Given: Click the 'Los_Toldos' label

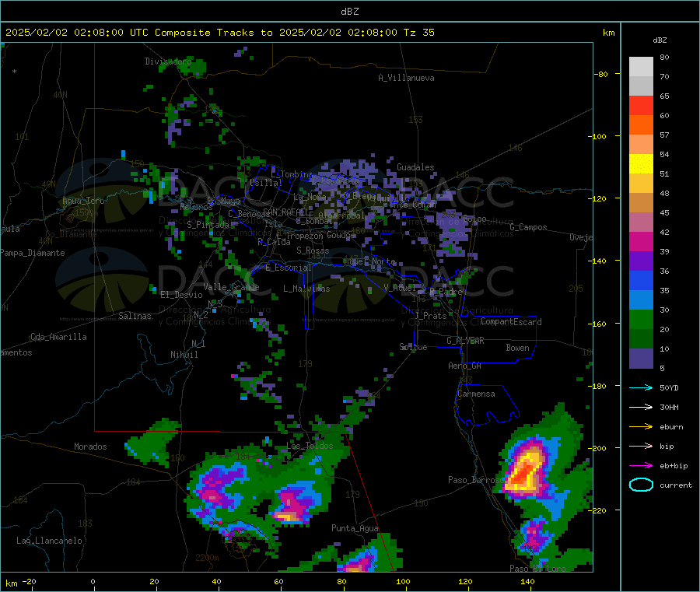Looking at the screenshot, I should click(x=310, y=446).
